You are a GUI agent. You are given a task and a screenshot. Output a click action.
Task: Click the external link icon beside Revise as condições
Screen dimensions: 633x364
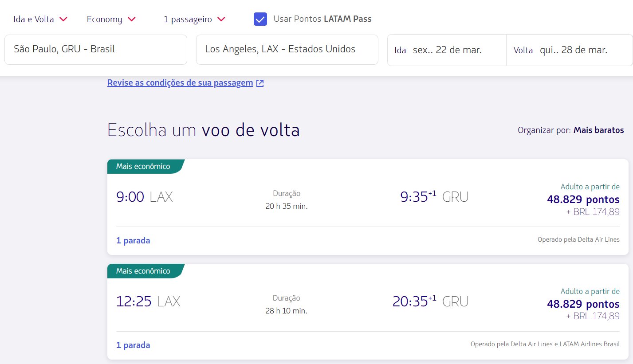260,83
